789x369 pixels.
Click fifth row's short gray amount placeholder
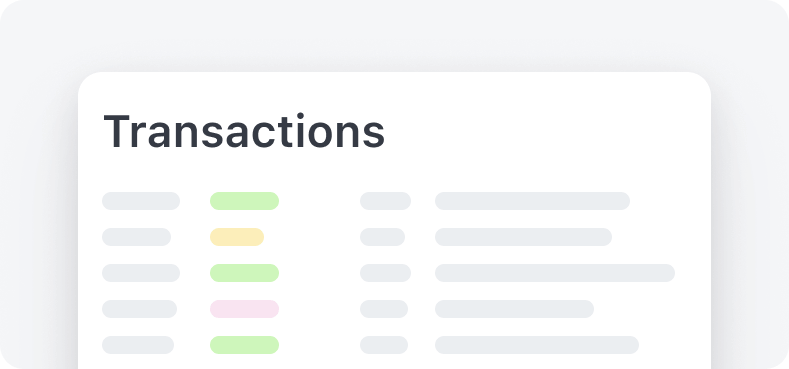pyautogui.click(x=384, y=345)
